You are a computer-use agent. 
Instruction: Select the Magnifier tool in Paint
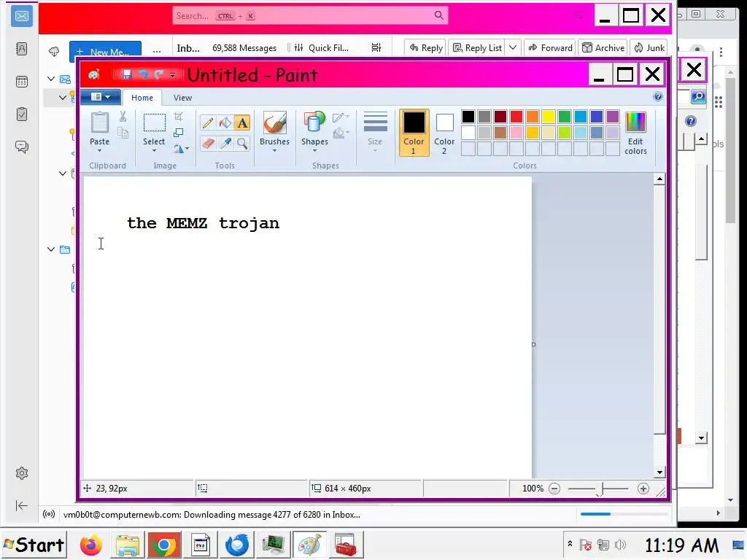click(x=242, y=144)
